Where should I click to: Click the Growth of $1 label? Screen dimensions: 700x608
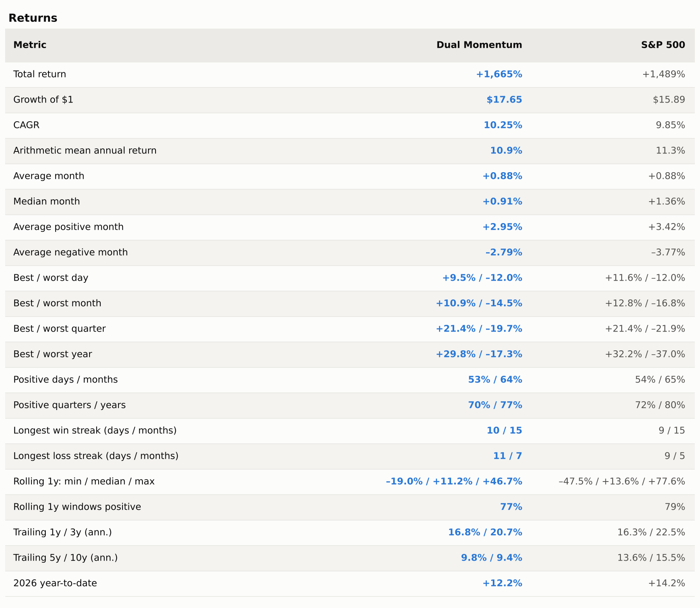click(x=43, y=100)
